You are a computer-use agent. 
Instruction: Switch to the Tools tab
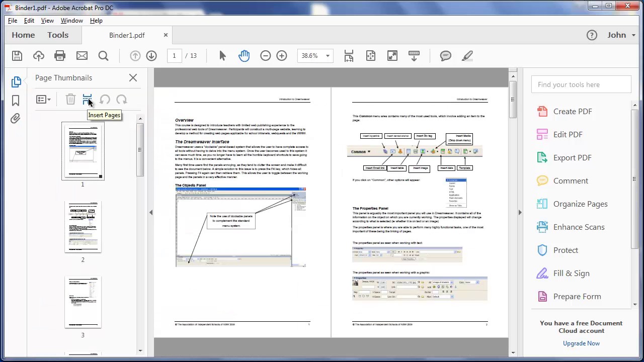58,35
